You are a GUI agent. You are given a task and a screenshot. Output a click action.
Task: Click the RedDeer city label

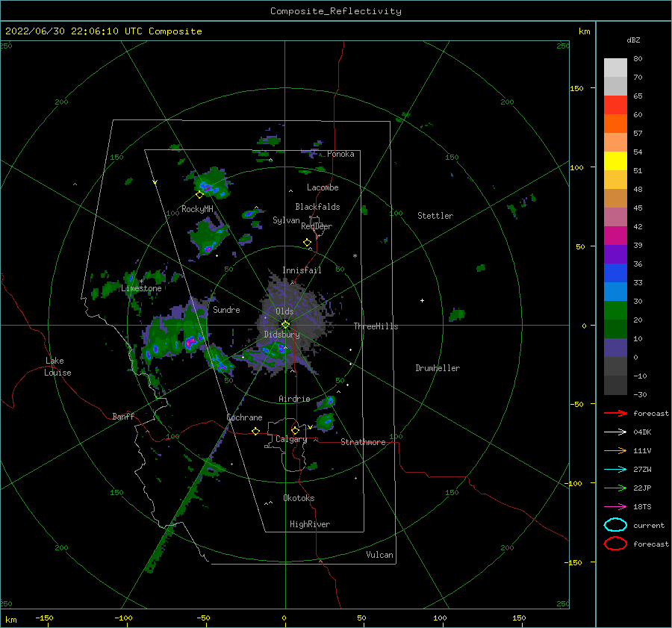click(x=317, y=226)
